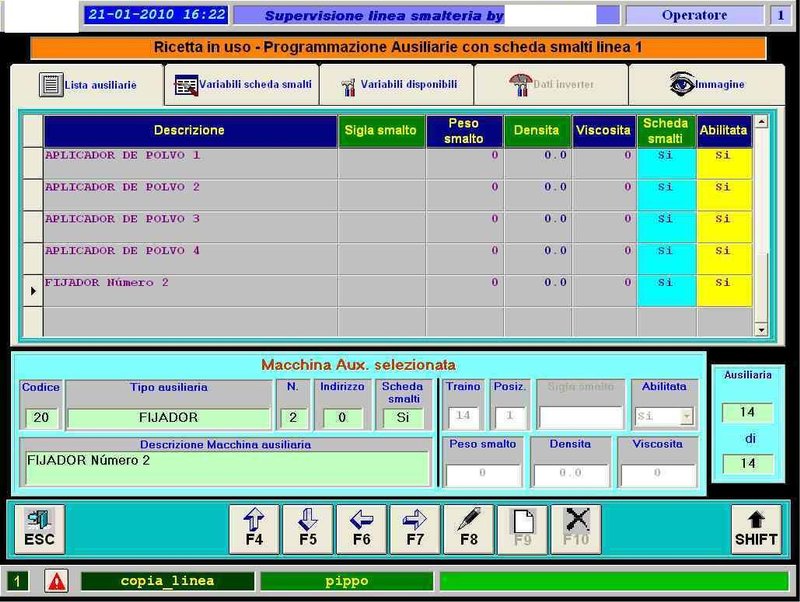Click the F9 new page button

[522, 529]
